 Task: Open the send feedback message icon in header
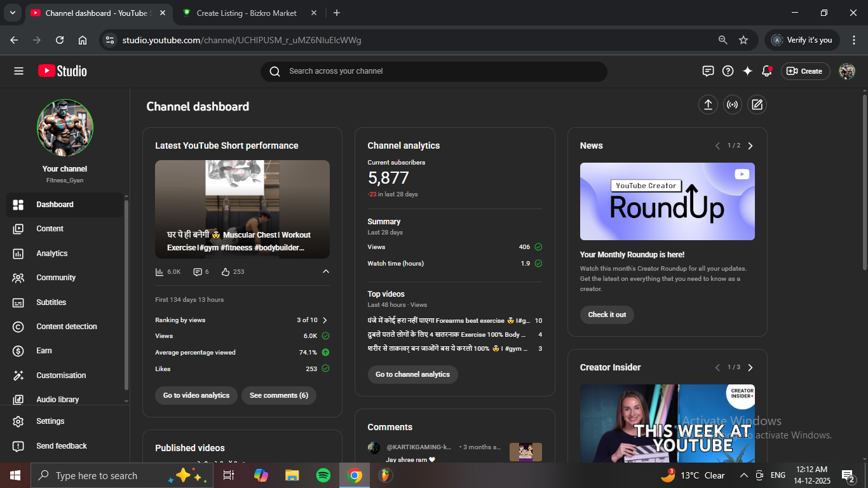point(708,71)
